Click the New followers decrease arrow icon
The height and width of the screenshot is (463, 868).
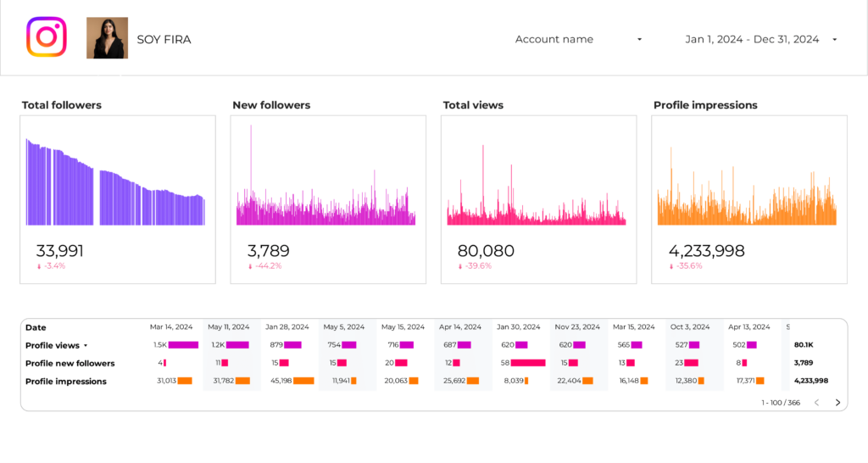pyautogui.click(x=250, y=266)
